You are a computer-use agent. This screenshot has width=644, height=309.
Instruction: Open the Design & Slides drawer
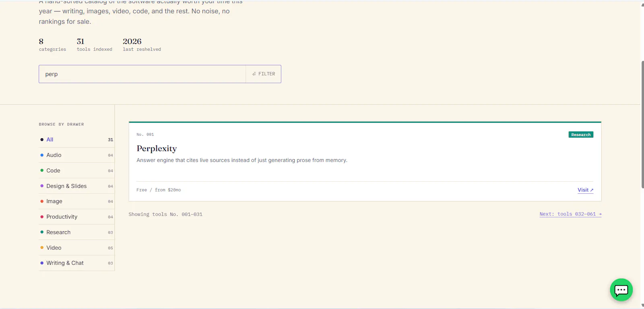click(x=76, y=186)
